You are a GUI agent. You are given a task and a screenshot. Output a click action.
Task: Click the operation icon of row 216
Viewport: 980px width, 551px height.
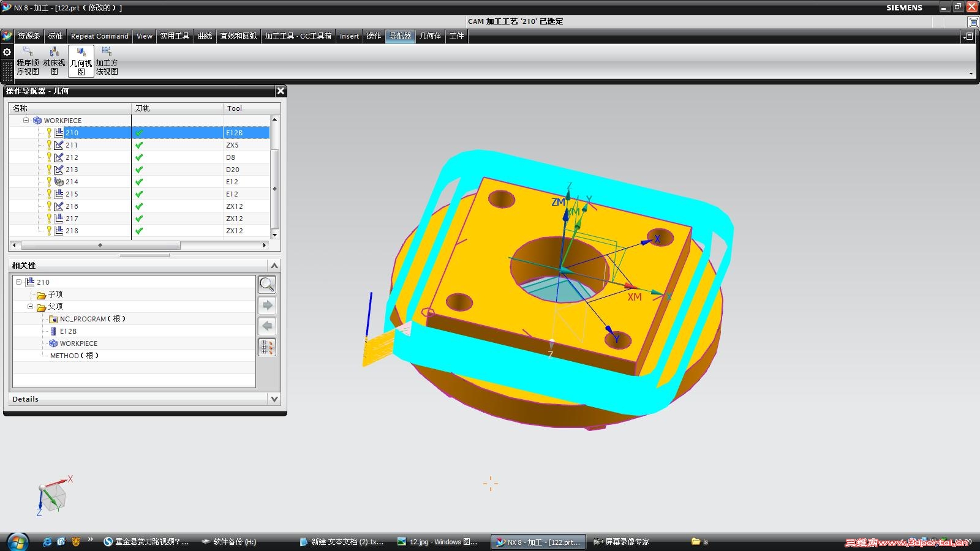click(59, 206)
